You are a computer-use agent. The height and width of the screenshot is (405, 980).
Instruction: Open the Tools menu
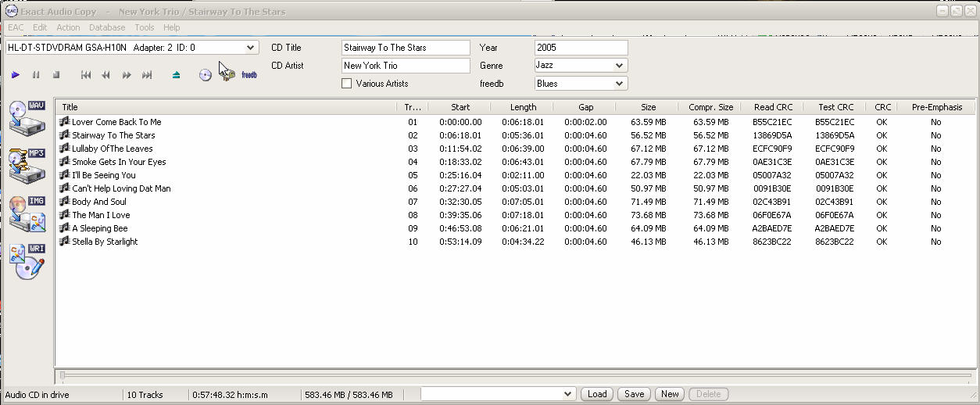click(x=145, y=27)
